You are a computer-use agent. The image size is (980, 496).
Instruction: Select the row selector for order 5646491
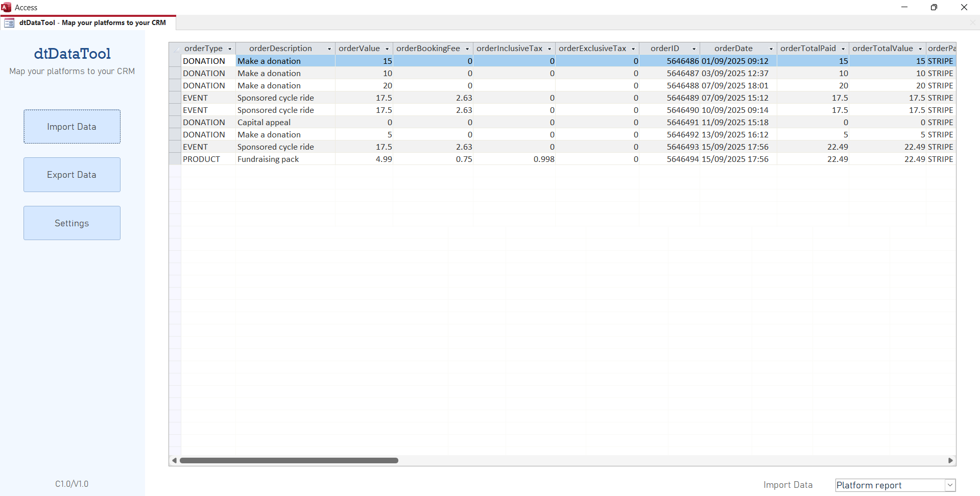(x=175, y=123)
